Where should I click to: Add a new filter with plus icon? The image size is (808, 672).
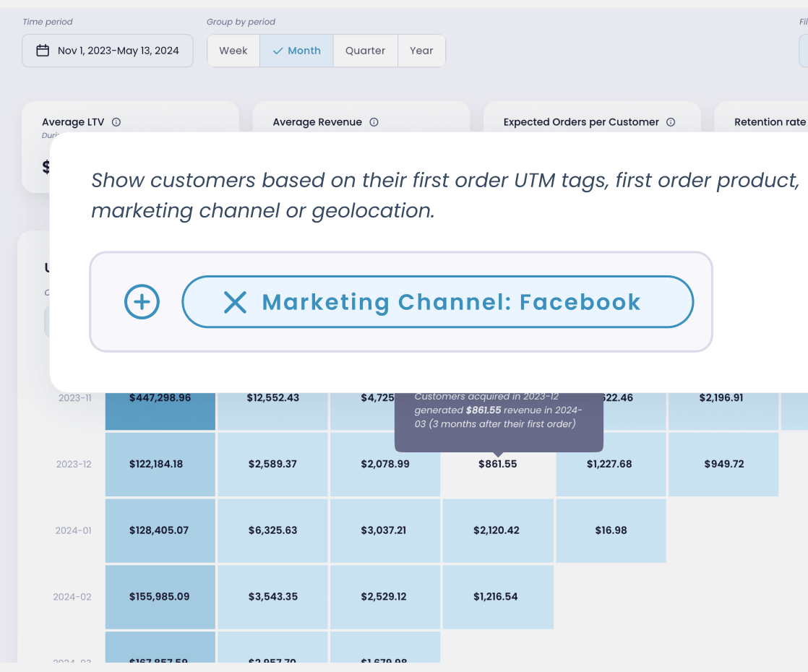coord(142,302)
